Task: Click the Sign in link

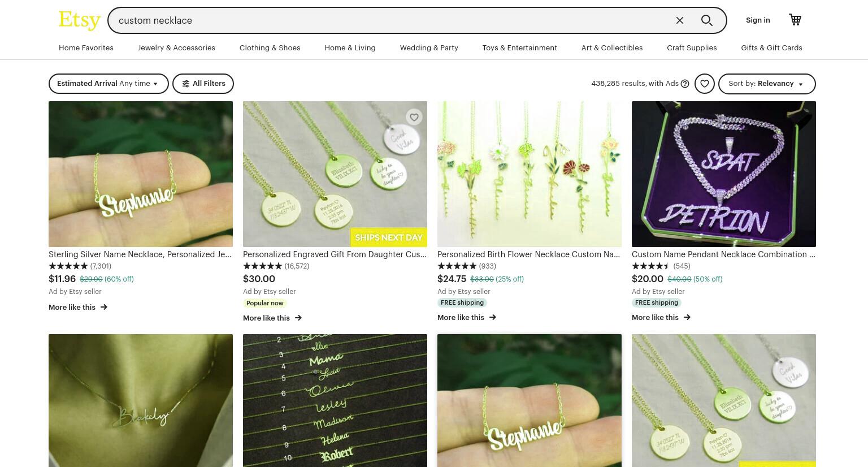Action: [758, 20]
